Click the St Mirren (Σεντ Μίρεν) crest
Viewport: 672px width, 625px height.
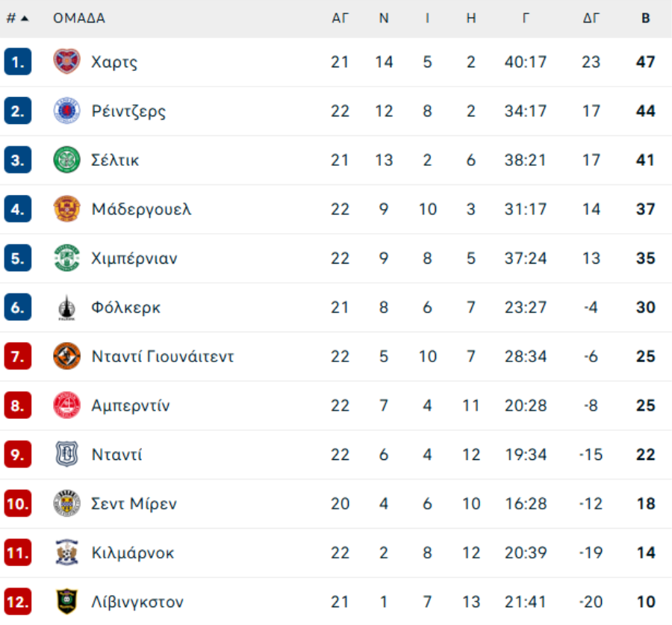click(66, 504)
